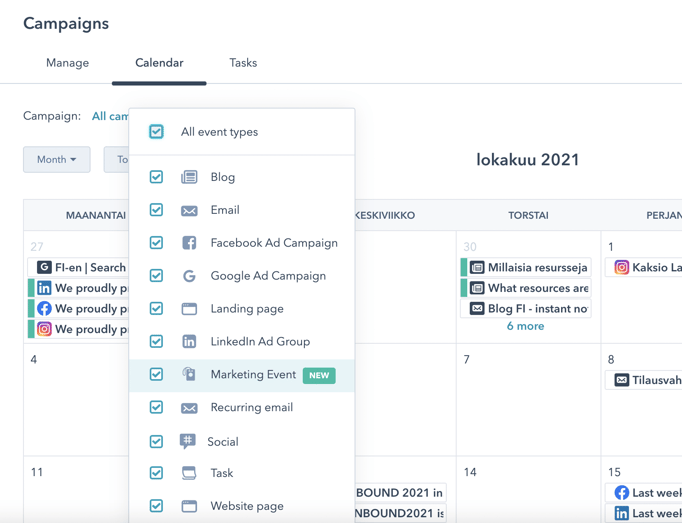Image resolution: width=682 pixels, height=523 pixels.
Task: Click the LinkedIn Ad Group icon
Action: click(189, 342)
